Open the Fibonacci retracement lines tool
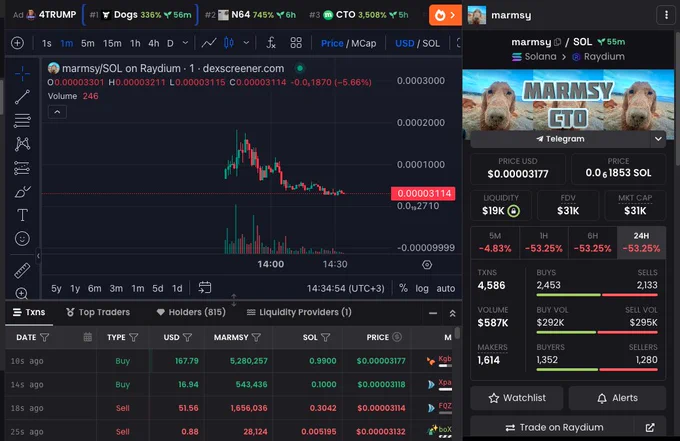Screen dimensions: 680x441 click(x=22, y=120)
